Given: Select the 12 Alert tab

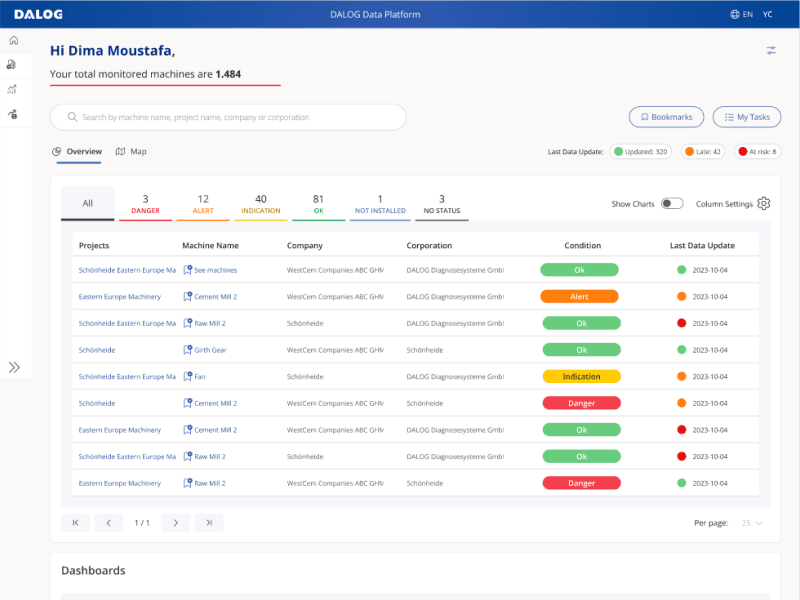Looking at the screenshot, I should click(203, 204).
